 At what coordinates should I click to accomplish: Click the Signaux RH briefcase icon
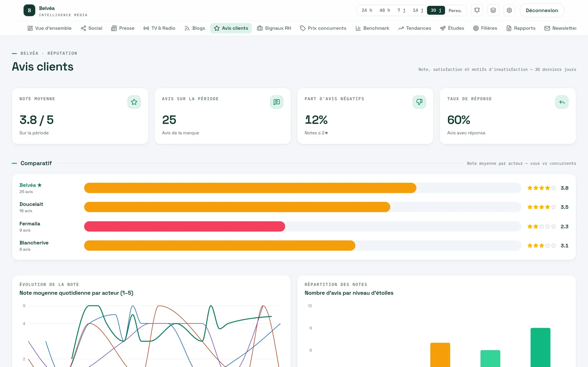(260, 28)
